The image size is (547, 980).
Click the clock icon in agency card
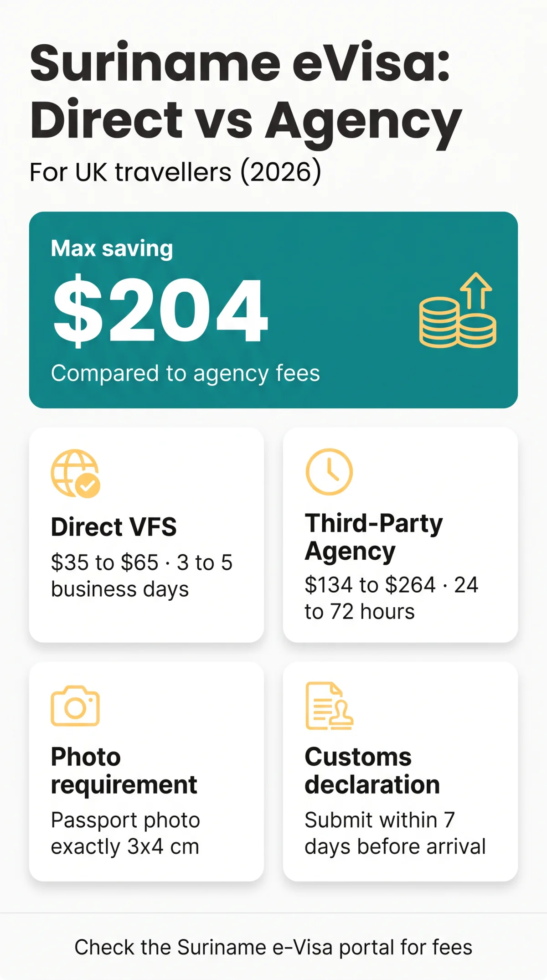(329, 472)
